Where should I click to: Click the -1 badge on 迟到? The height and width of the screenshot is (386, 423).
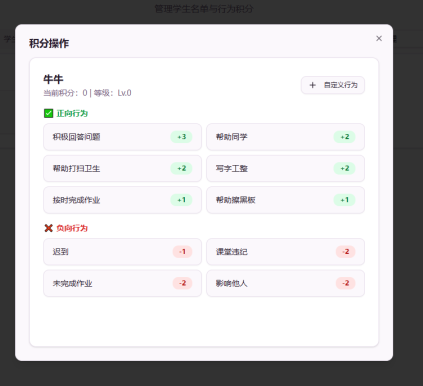pos(182,252)
